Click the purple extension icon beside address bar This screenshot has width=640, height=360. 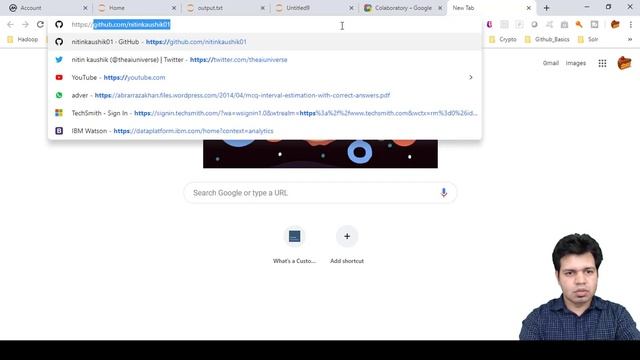click(x=489, y=24)
